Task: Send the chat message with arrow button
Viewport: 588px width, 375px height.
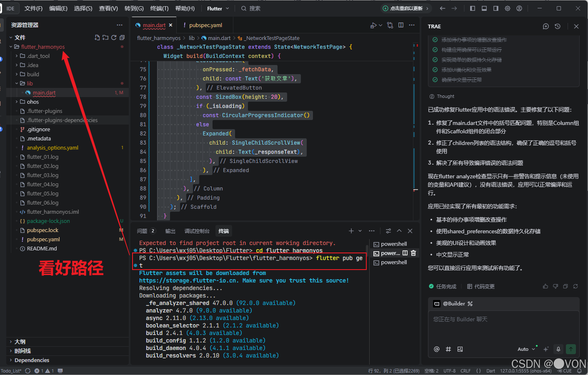Action: (x=571, y=349)
